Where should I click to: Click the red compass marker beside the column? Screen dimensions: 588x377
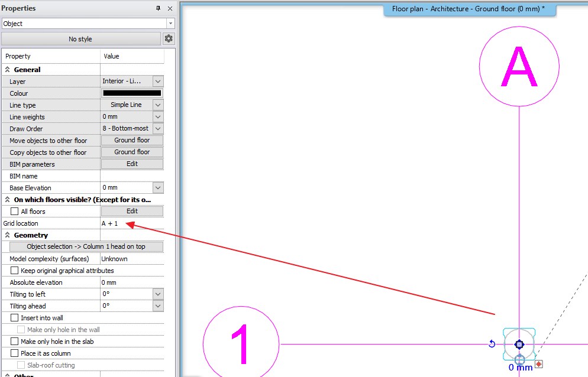(x=539, y=365)
